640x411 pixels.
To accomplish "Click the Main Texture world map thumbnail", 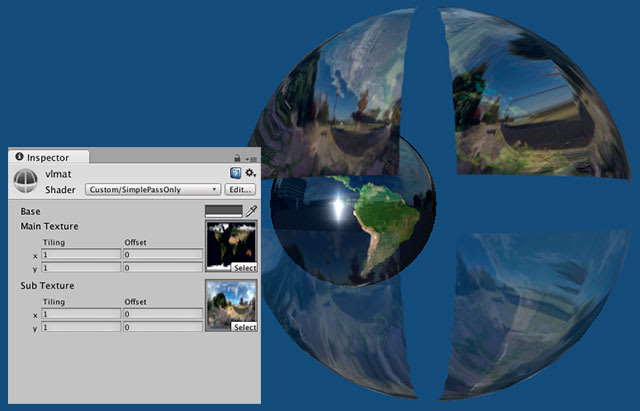I will (x=230, y=243).
